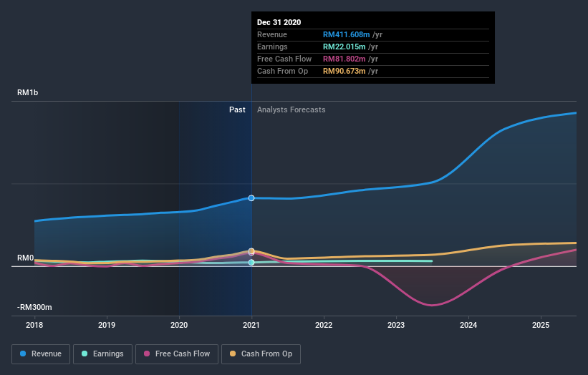Toggle the Cash From Op legend button
The height and width of the screenshot is (375, 588).
(261, 354)
